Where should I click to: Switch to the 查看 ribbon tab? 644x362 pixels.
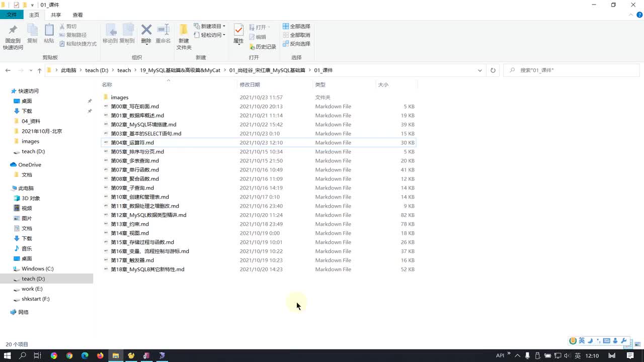(x=77, y=15)
